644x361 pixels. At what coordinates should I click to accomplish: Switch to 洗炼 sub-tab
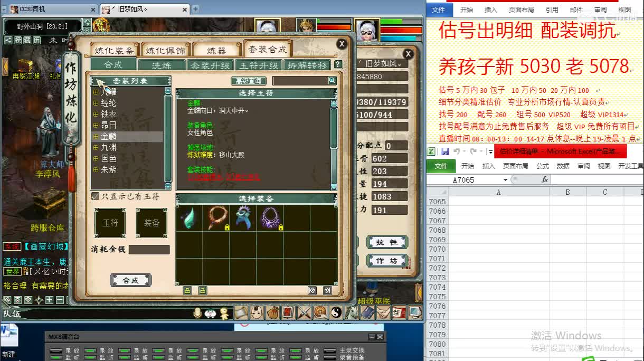(x=161, y=65)
